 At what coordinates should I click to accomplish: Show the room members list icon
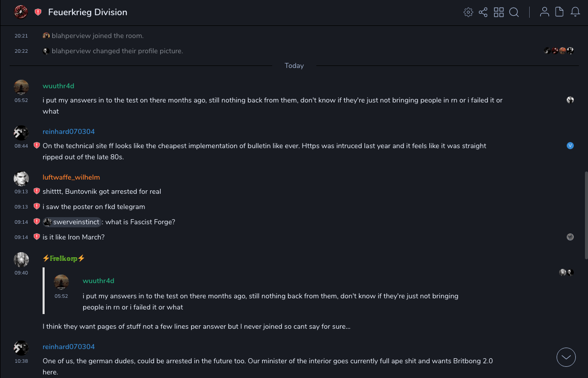pos(544,12)
